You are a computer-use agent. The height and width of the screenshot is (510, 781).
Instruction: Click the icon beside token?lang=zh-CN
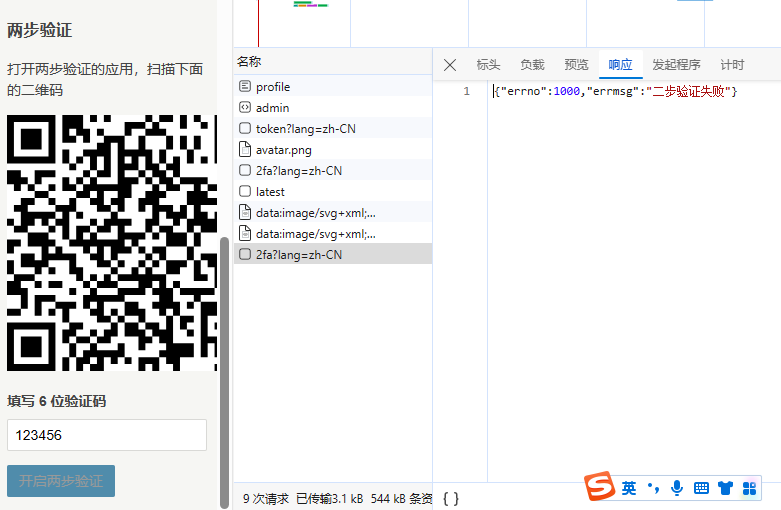pyautogui.click(x=245, y=128)
